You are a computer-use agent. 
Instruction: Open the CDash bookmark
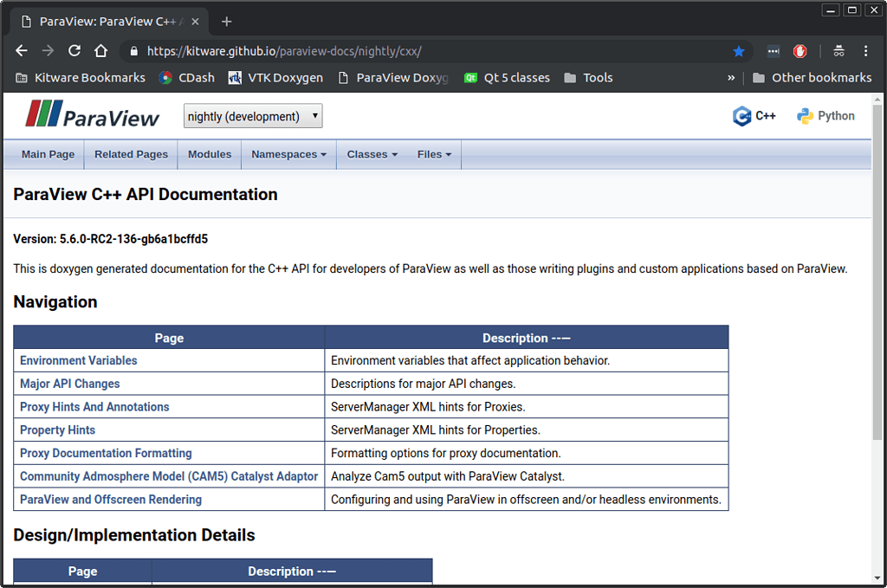[187, 78]
